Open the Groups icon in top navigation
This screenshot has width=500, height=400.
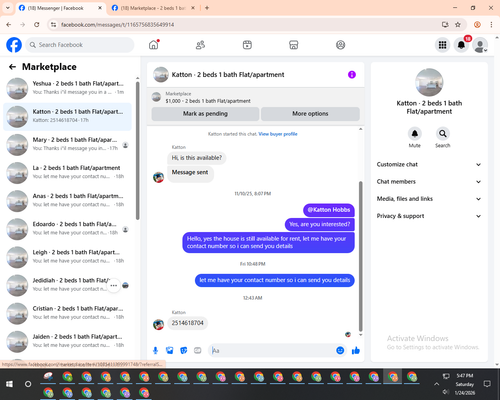(340, 45)
